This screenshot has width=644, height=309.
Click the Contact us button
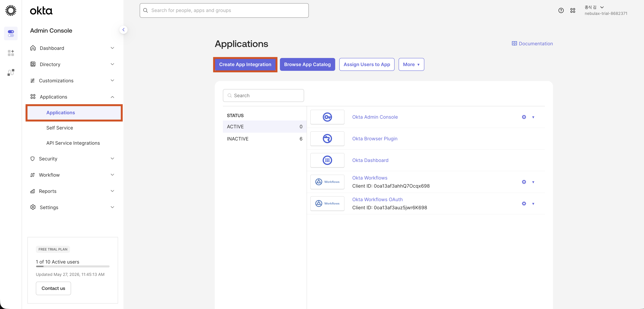click(x=53, y=288)
